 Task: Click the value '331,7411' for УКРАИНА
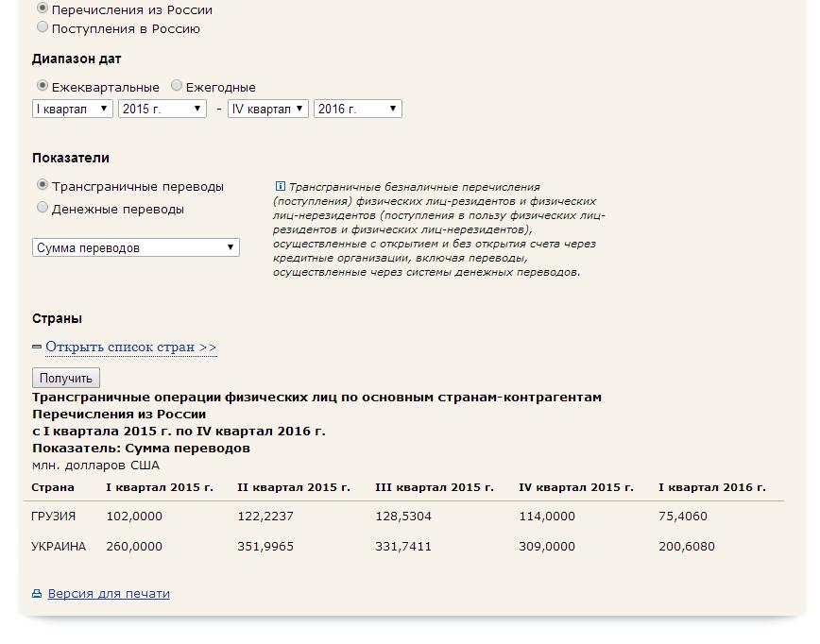(403, 547)
